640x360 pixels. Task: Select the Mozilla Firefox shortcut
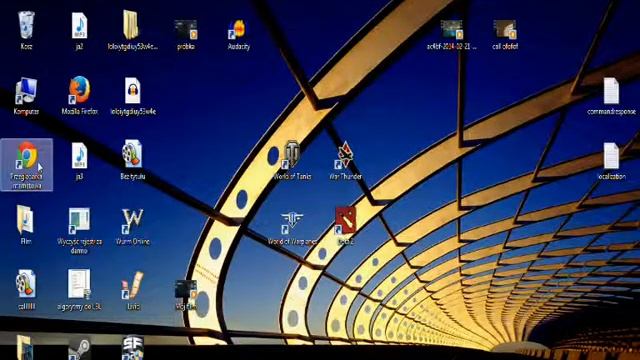click(x=79, y=90)
